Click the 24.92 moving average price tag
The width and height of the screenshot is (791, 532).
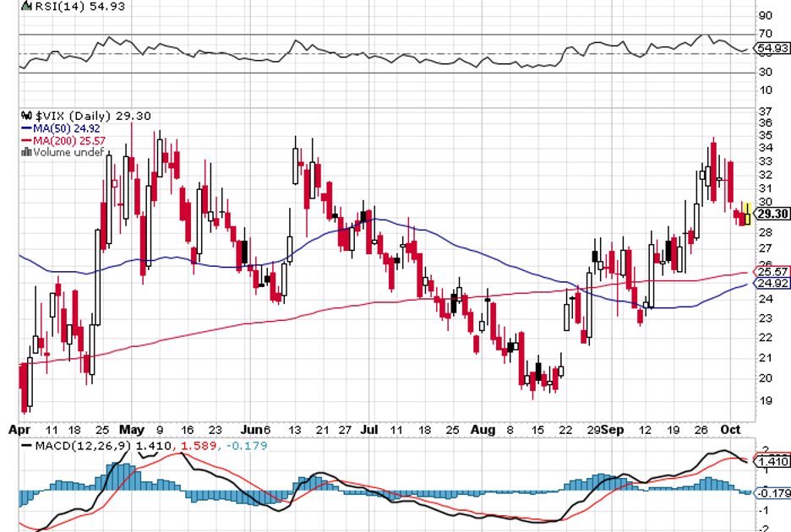pos(772,284)
